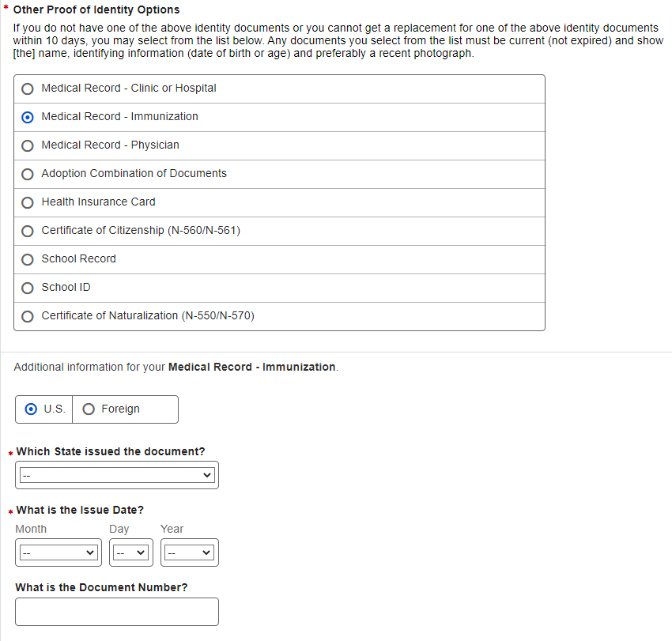Expand the issue date Month dropdown
The height and width of the screenshot is (641, 672).
[x=59, y=552]
